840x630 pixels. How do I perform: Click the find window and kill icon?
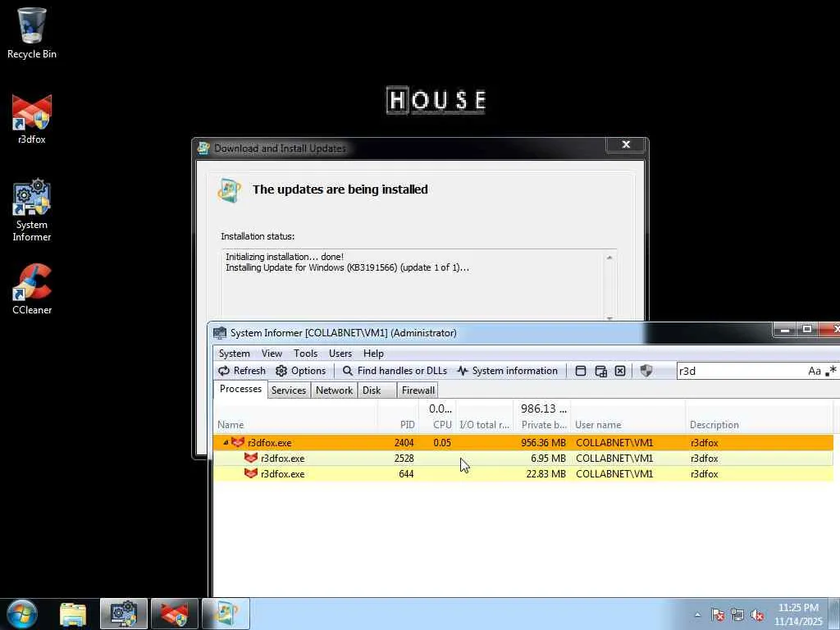tap(620, 371)
